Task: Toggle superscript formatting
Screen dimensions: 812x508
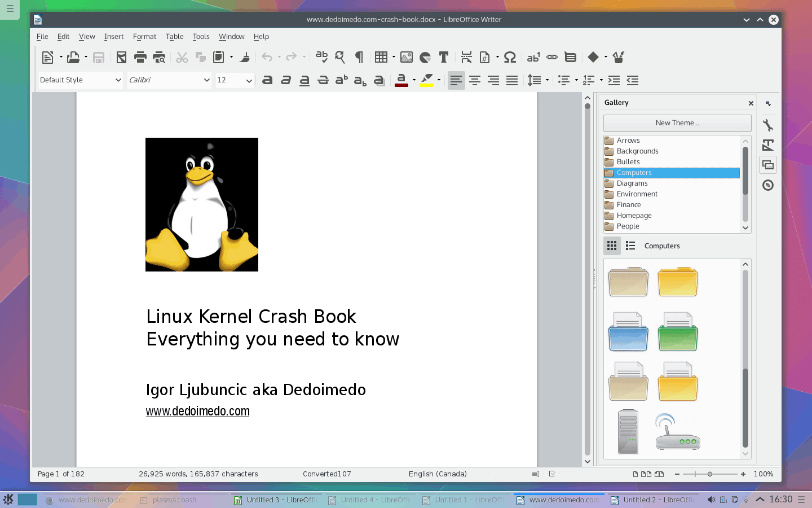Action: point(342,80)
